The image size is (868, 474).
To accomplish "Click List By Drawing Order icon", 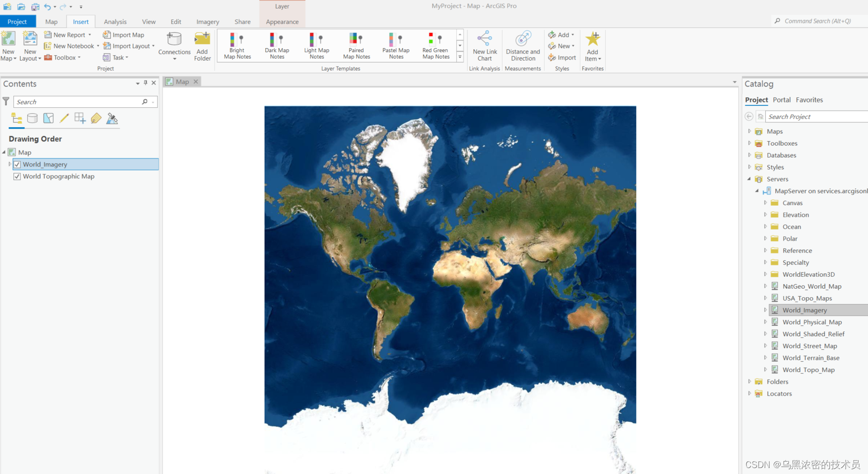I will (16, 118).
